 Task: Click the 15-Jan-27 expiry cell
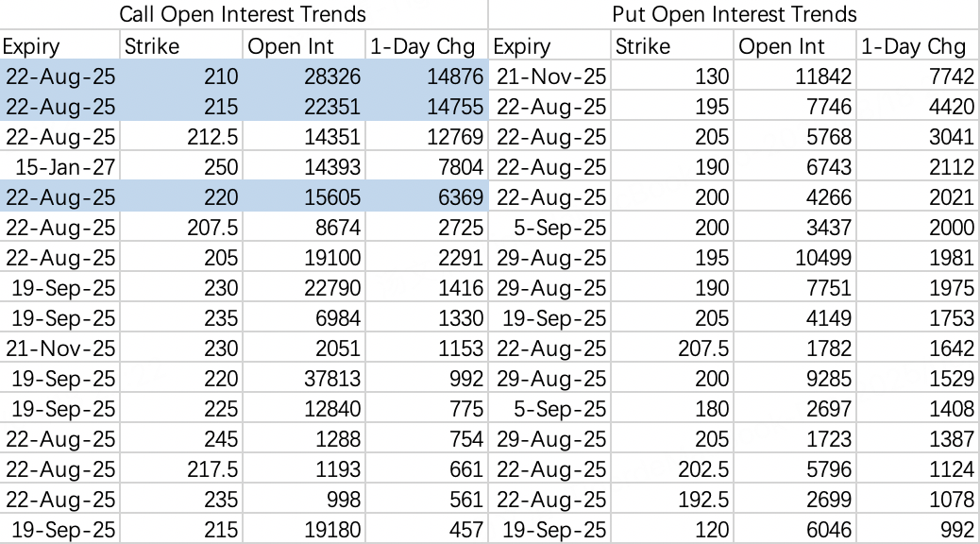[x=59, y=167]
